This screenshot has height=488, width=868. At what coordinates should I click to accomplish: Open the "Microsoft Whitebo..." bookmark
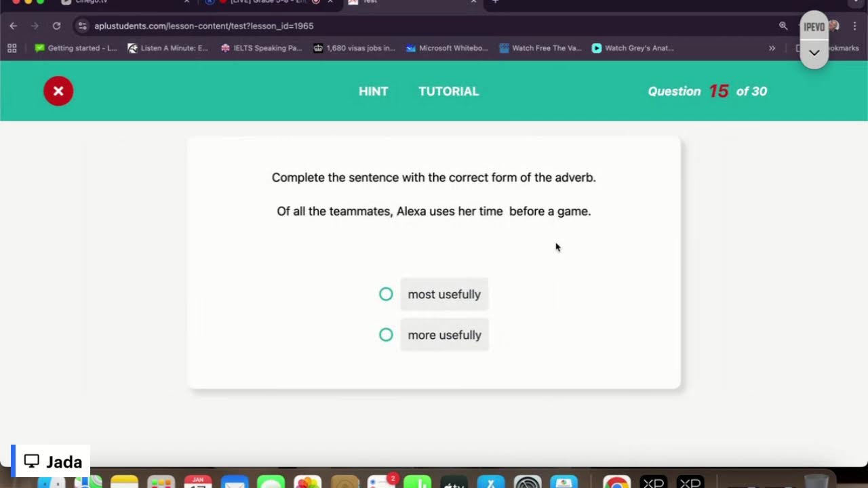pyautogui.click(x=447, y=48)
